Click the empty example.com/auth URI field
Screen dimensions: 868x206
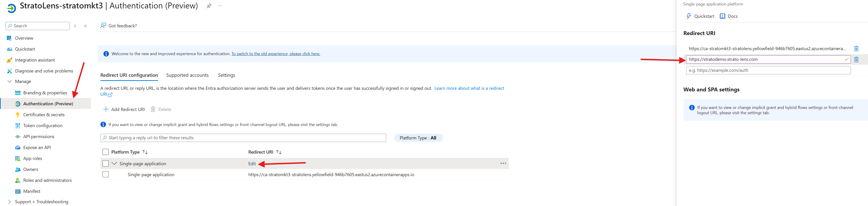pyautogui.click(x=768, y=70)
